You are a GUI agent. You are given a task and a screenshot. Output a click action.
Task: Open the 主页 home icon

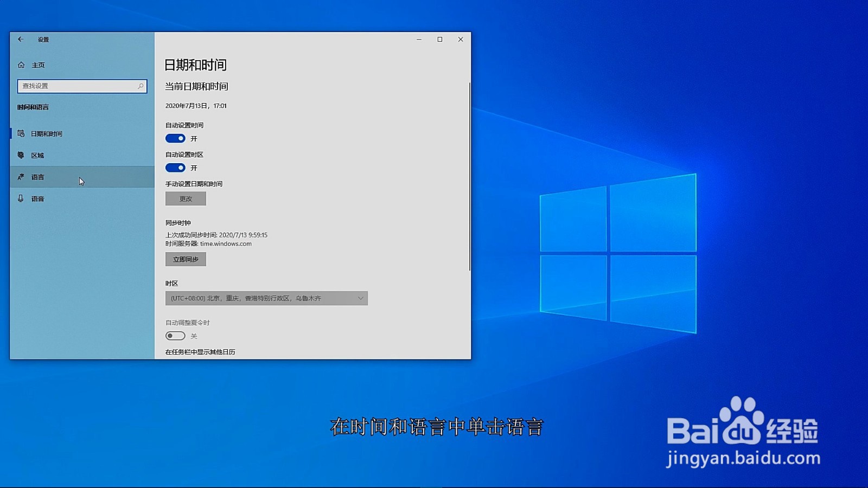click(x=21, y=65)
